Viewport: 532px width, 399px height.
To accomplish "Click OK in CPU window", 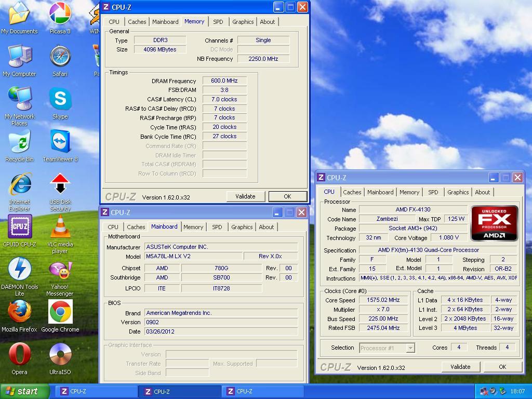I will (502, 367).
